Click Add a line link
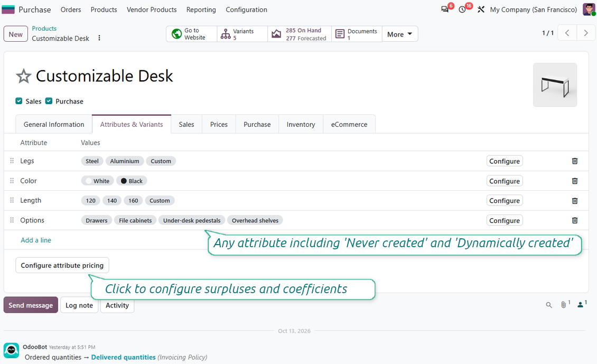Image resolution: width=597 pixels, height=364 pixels. click(36, 240)
